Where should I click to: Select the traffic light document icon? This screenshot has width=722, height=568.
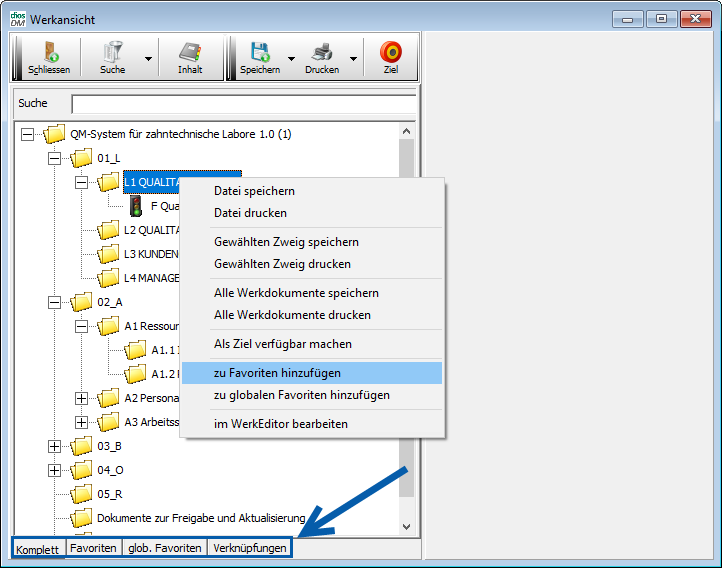(135, 206)
